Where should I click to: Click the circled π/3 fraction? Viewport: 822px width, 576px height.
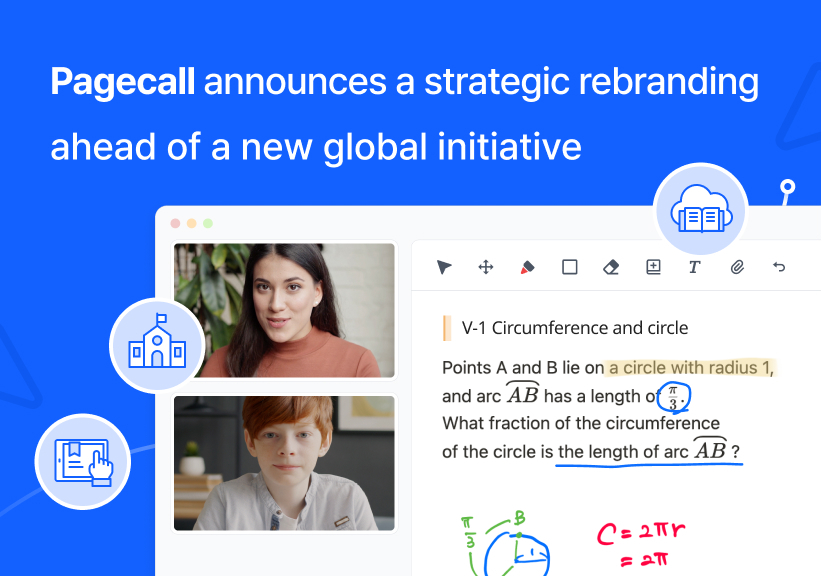click(674, 398)
